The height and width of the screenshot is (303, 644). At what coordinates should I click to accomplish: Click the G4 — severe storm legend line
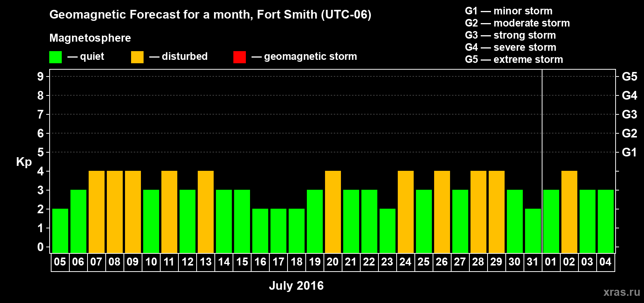coord(510,47)
